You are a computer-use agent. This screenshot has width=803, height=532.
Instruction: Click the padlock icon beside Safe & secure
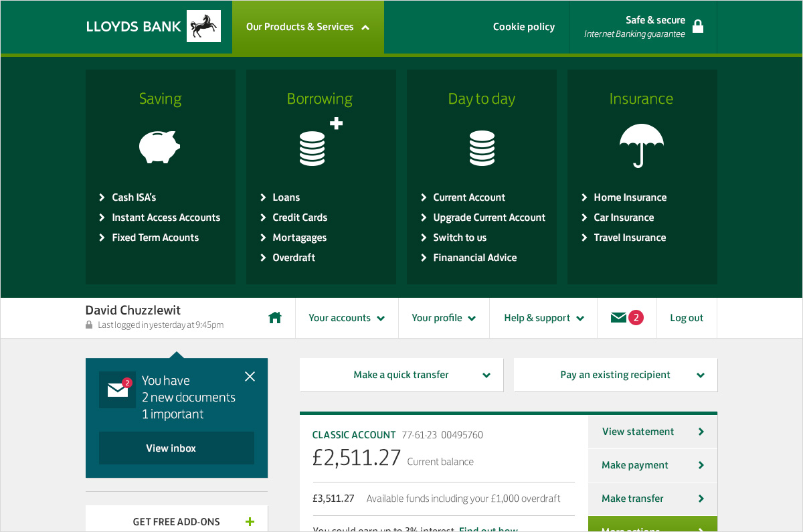698,27
